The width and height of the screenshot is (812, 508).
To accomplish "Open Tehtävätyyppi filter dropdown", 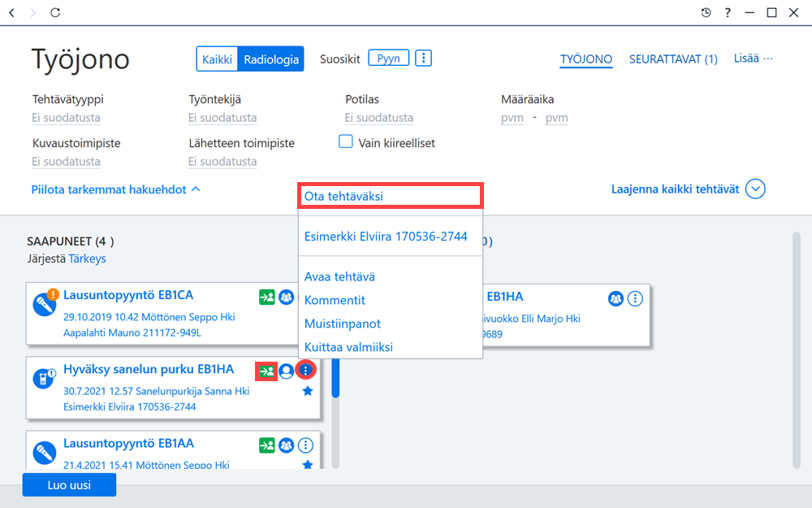I will tap(67, 118).
